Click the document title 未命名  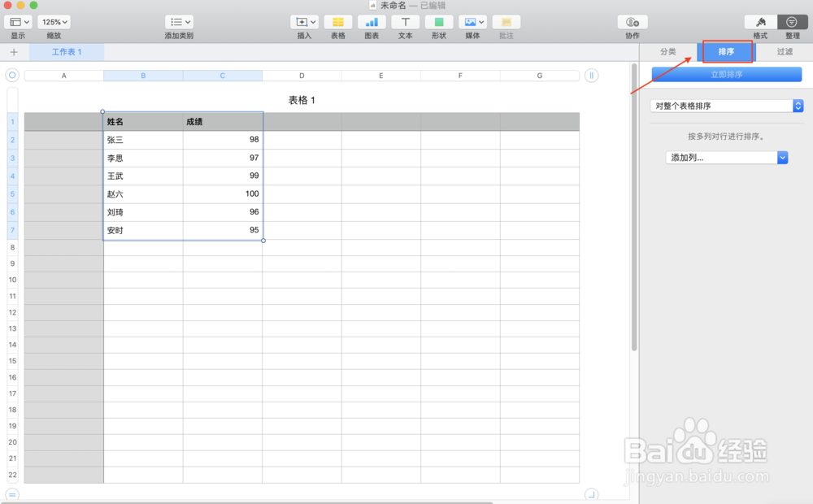[393, 5]
